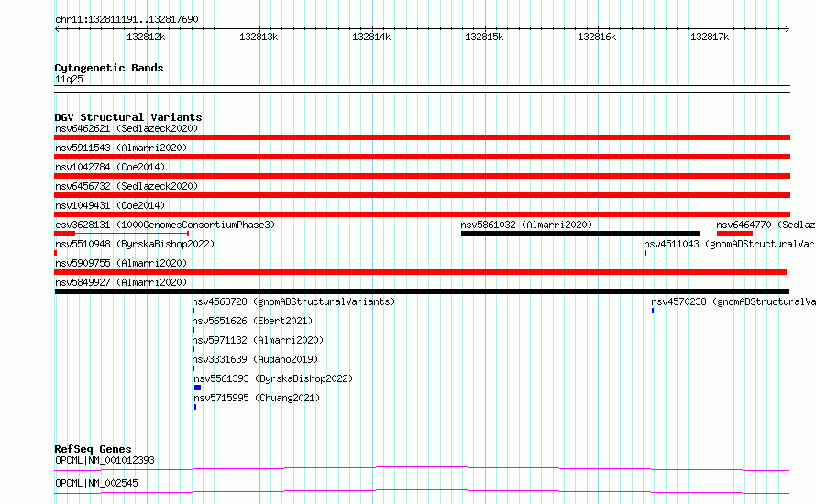Click the chr11:132811191..132817690 coordinates

pyautogui.click(x=127, y=20)
